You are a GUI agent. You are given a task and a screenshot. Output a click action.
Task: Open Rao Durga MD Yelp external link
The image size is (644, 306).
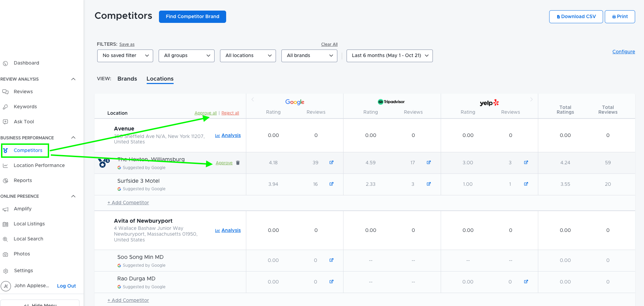tap(526, 282)
